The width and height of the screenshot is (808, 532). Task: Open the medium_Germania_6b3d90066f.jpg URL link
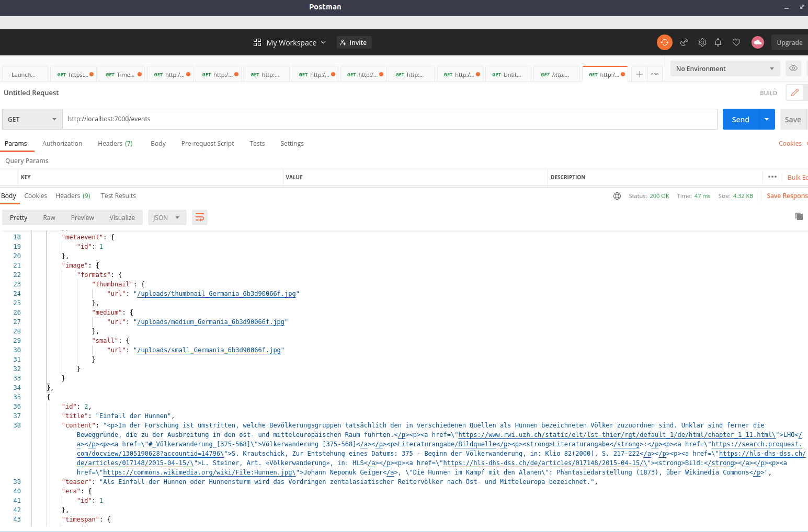[x=211, y=321]
